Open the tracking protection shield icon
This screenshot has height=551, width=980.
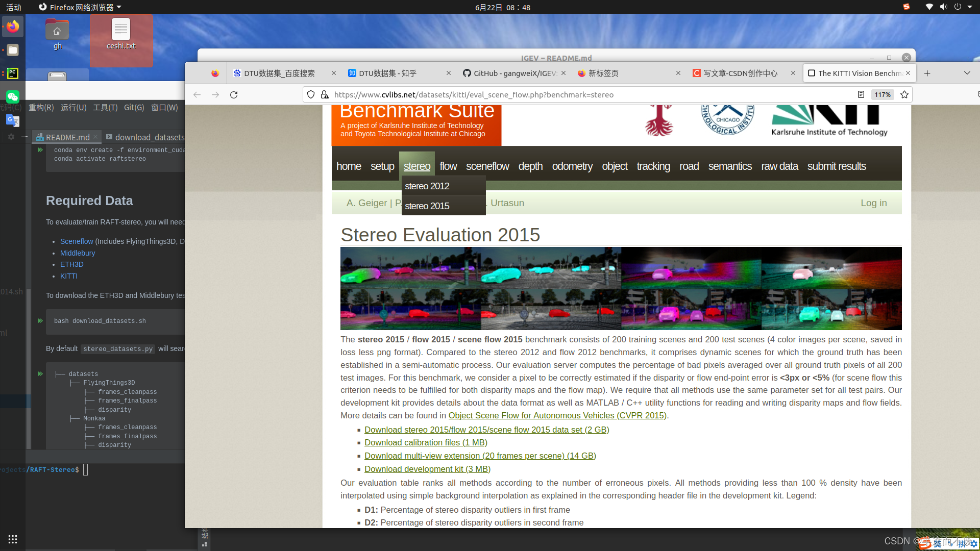[311, 95]
